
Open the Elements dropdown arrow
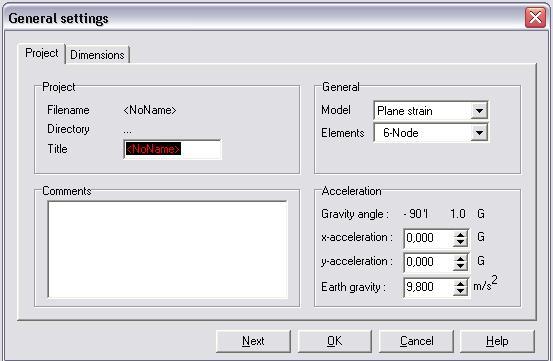tap(479, 133)
